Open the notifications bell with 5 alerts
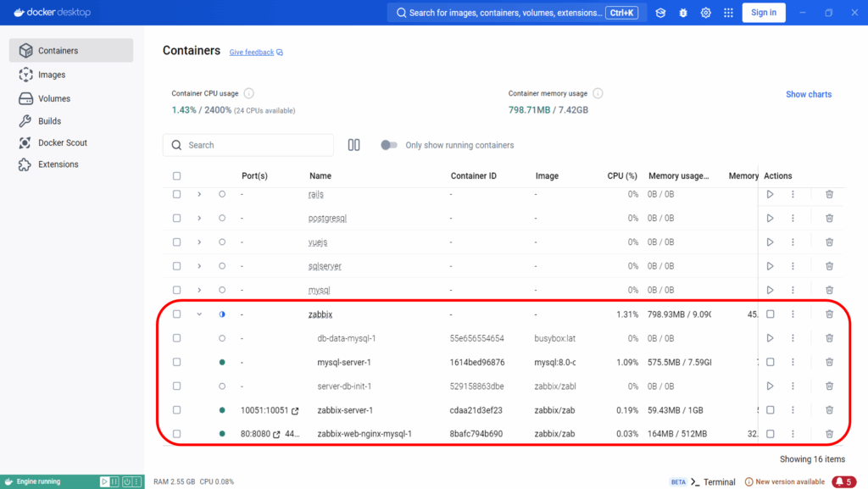Screen dimensions: 868x489 844,482
